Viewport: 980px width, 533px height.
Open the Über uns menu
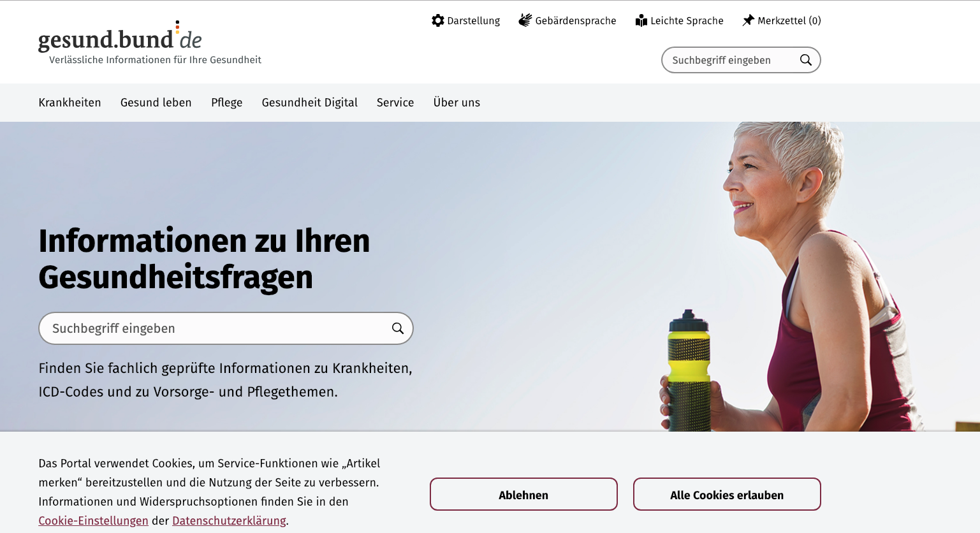coord(457,103)
